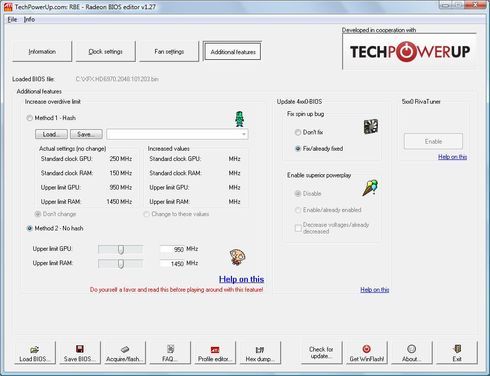490x376 pixels.
Task: Click the loaded BIOS file path
Action: pyautogui.click(x=117, y=79)
